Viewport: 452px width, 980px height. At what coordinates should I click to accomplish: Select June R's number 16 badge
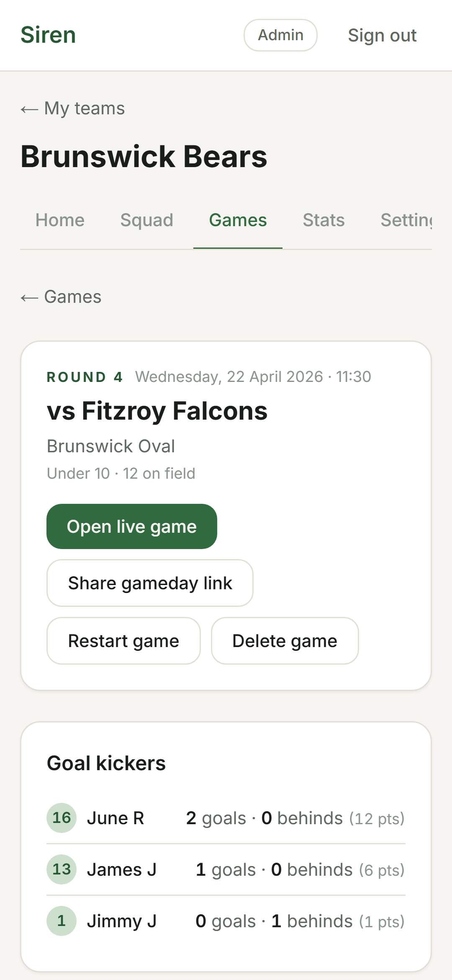pyautogui.click(x=61, y=817)
